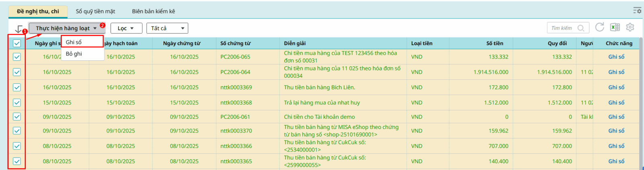Screen dimensions: 644x170
Task: Click Ghi sổ link for PC2006-065
Action: [x=616, y=57]
